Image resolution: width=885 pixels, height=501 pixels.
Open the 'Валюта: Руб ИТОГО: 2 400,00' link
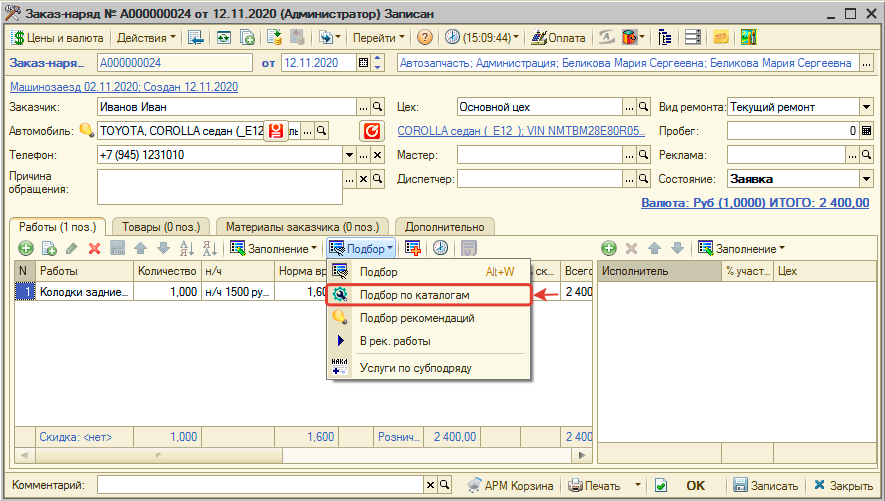pos(755,203)
